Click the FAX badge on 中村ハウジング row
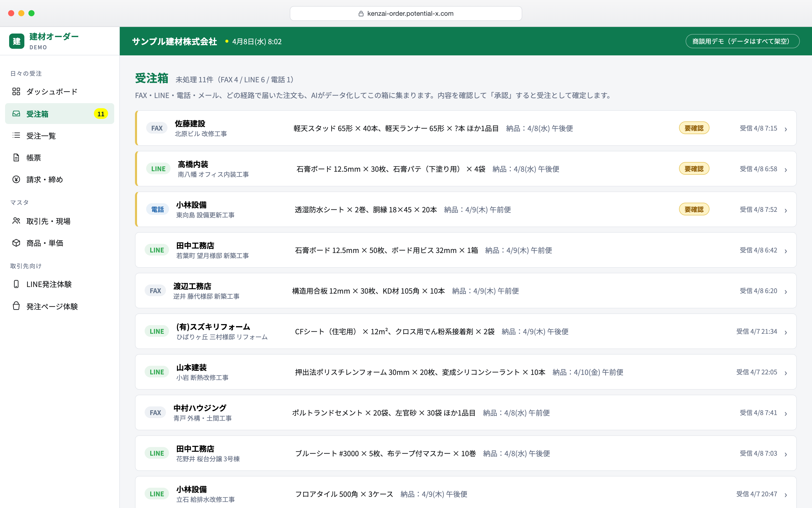812x508 pixels. pyautogui.click(x=155, y=412)
